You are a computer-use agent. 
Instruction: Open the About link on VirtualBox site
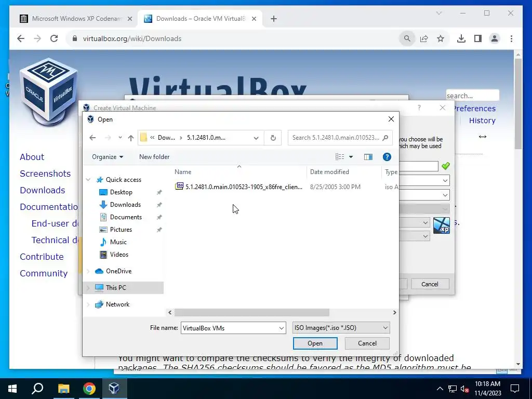coord(32,157)
